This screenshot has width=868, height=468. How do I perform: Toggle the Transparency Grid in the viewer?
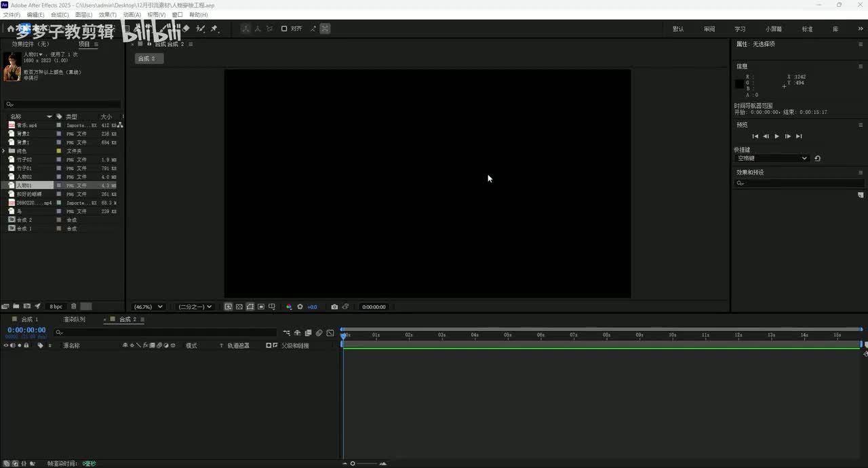coord(239,307)
